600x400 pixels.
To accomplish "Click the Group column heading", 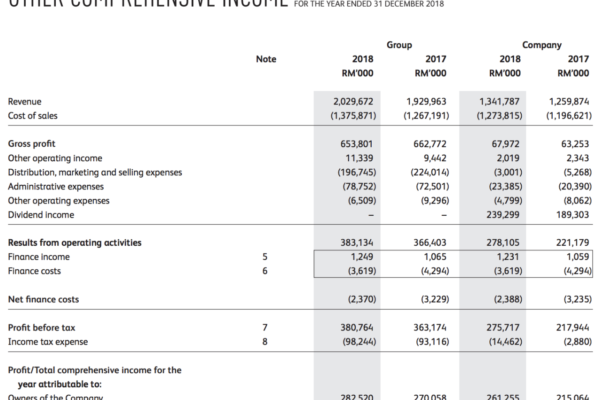I will pos(399,45).
